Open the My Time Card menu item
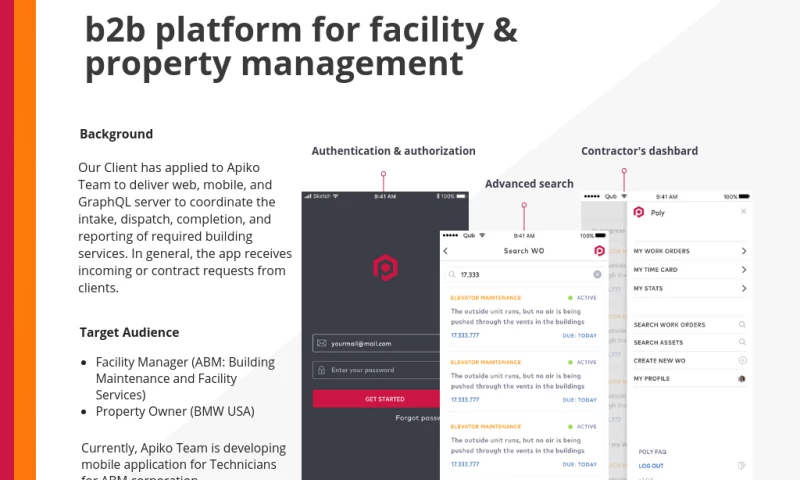 [x=690, y=269]
